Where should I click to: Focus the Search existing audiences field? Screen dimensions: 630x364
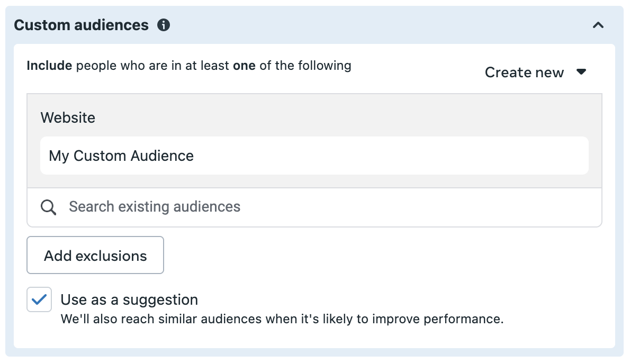(x=314, y=207)
